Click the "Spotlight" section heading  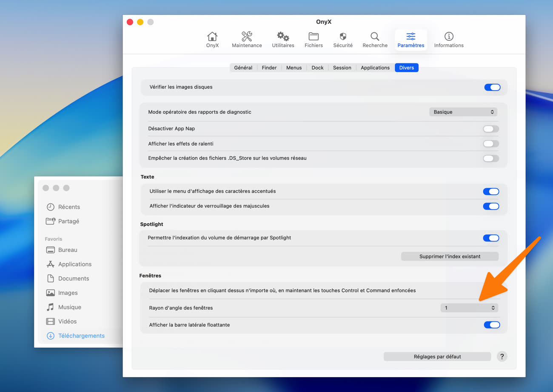[152, 224]
